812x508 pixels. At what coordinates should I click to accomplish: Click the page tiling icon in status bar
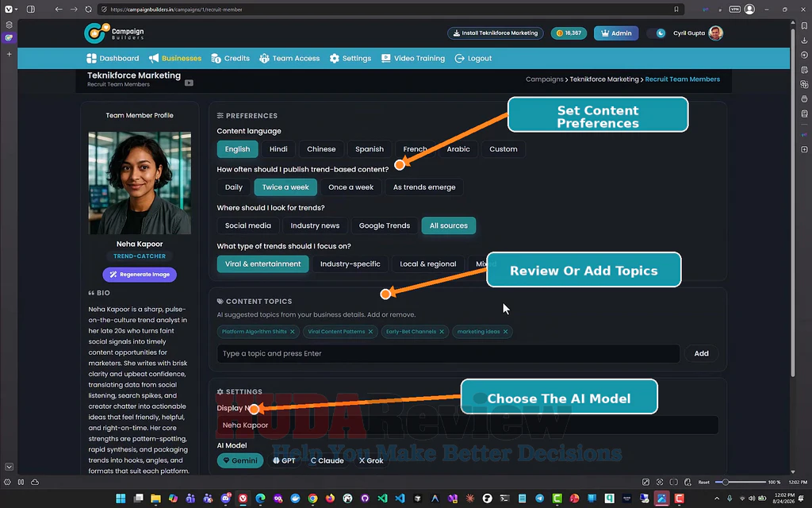(674, 482)
